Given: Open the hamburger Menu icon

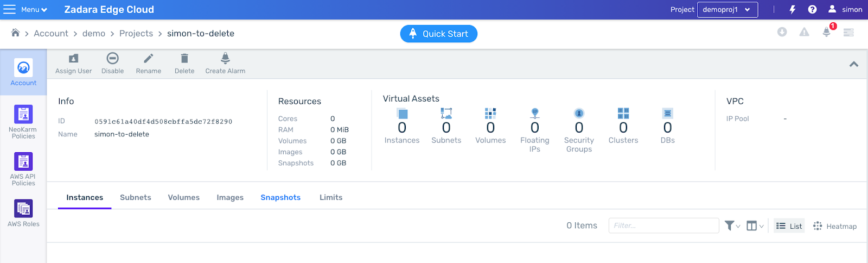Looking at the screenshot, I should coord(10,9).
